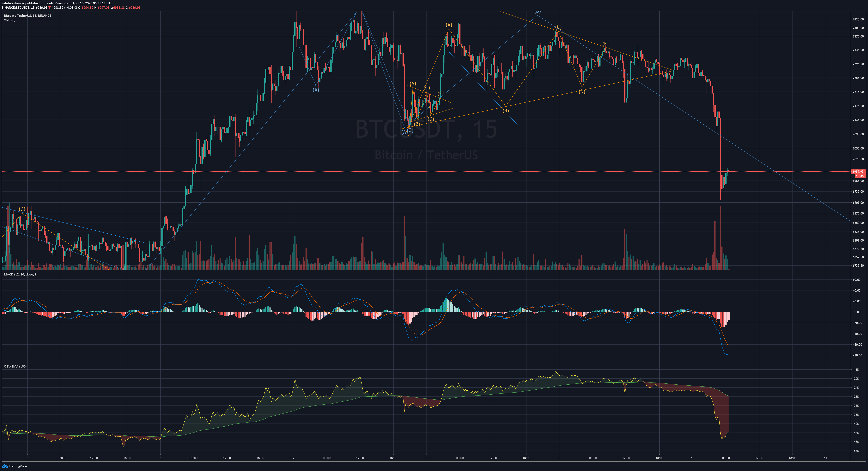Click the -80.00 MACD scale label
The height and width of the screenshot is (471, 868).
[x=857, y=355]
